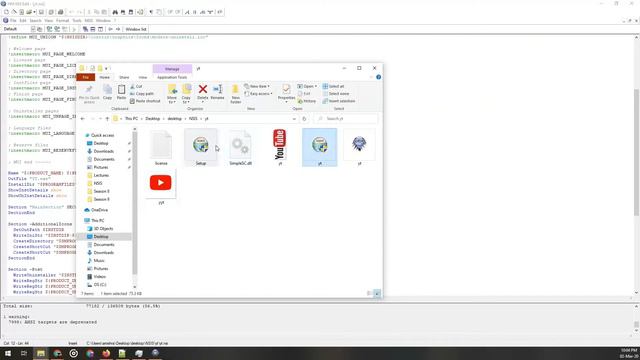Select the vertical YouTube logo file
This screenshot has height=360, width=640.
tap(280, 147)
